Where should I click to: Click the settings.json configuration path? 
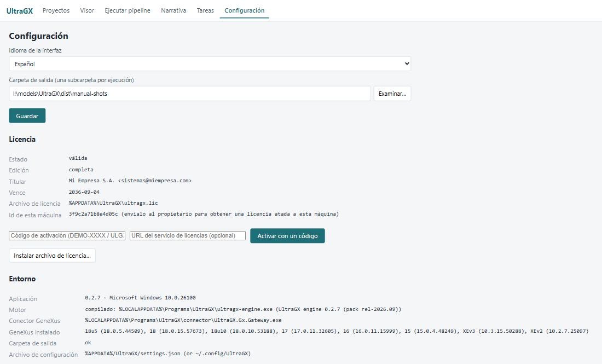pyautogui.click(x=168, y=353)
